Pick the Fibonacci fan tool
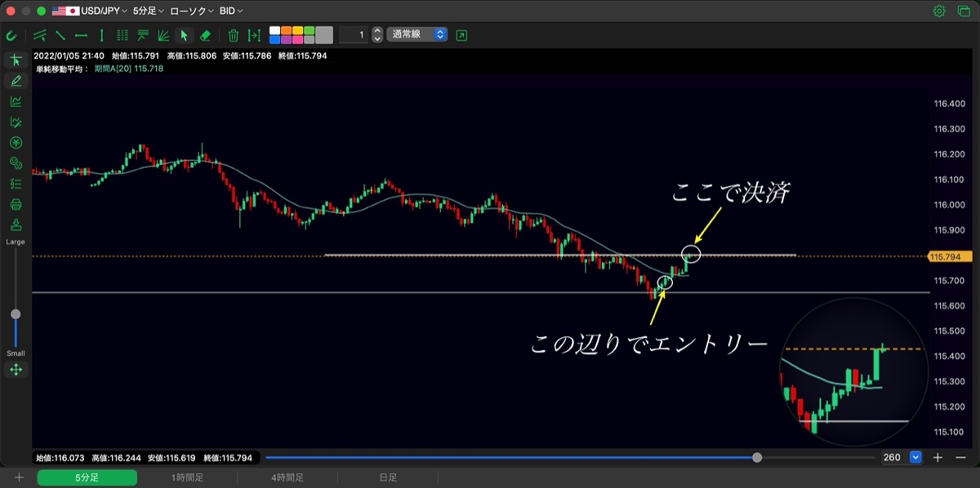This screenshot has height=488, width=980. click(163, 35)
